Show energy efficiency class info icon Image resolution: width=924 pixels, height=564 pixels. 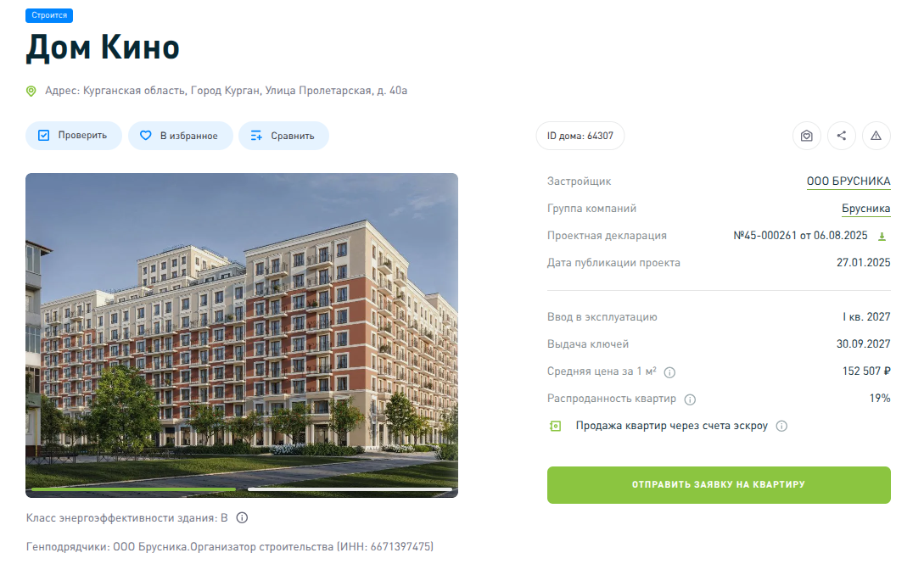[242, 517]
